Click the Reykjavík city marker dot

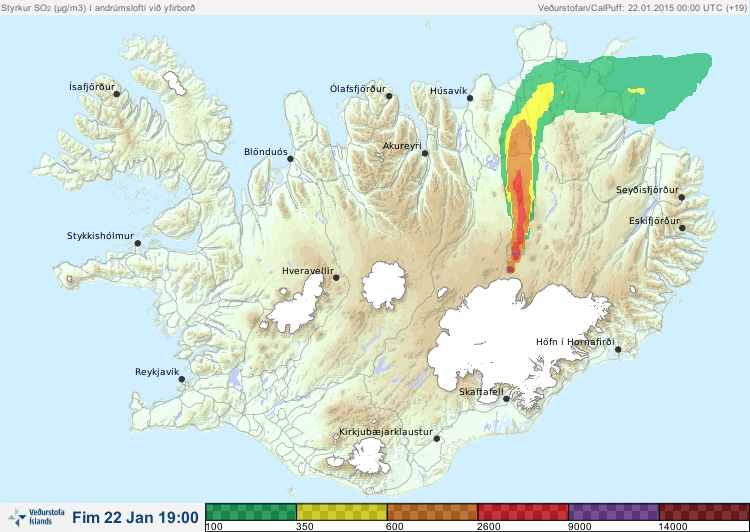(x=182, y=379)
